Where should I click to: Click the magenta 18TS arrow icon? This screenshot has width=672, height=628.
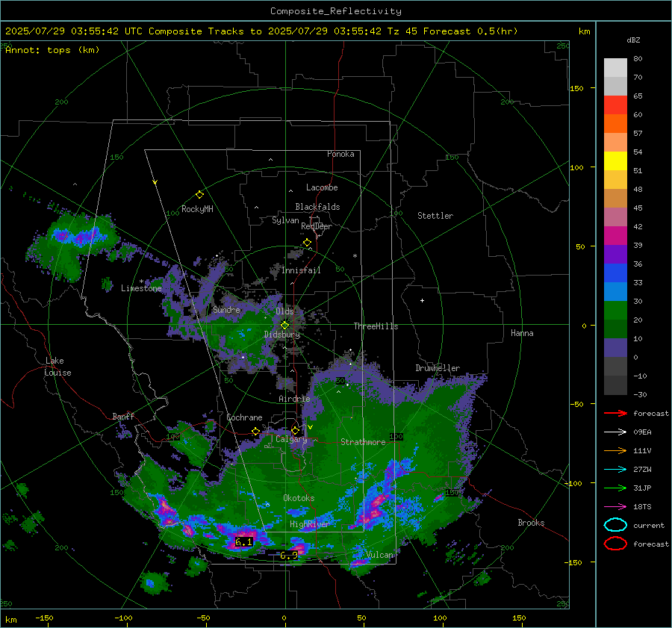(x=615, y=507)
